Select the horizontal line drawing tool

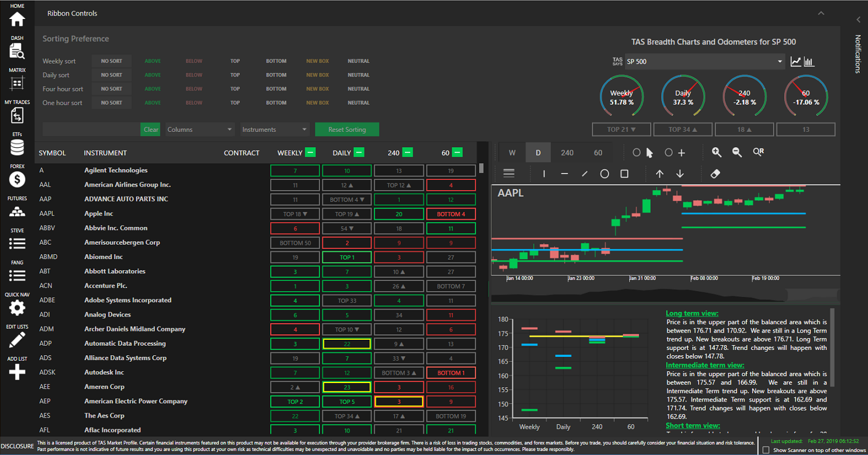pyautogui.click(x=564, y=174)
